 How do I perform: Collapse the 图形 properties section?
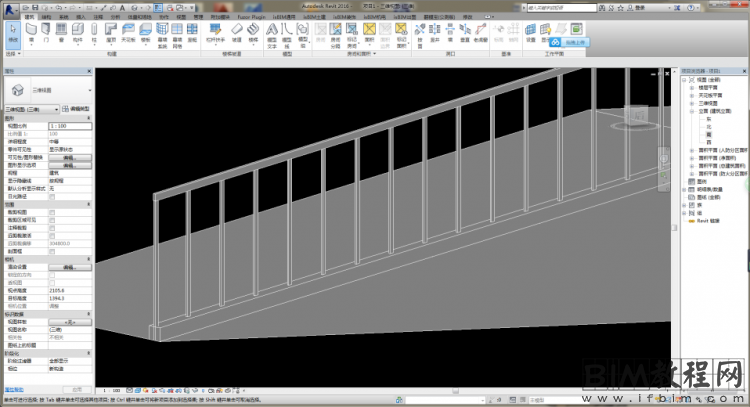click(88, 118)
